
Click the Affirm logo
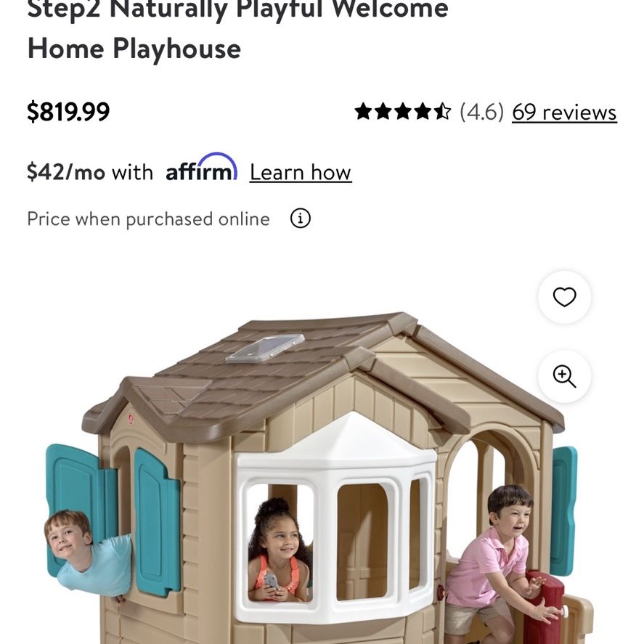201,167
